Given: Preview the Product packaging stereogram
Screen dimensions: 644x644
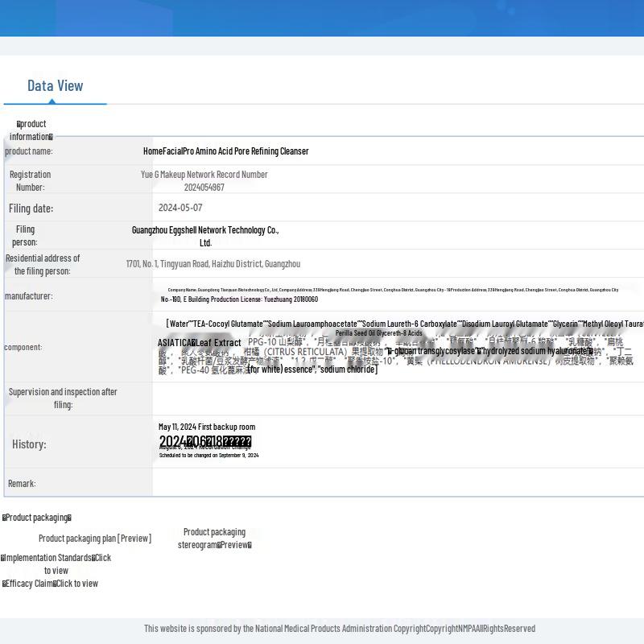Looking at the screenshot, I should click(x=234, y=545).
